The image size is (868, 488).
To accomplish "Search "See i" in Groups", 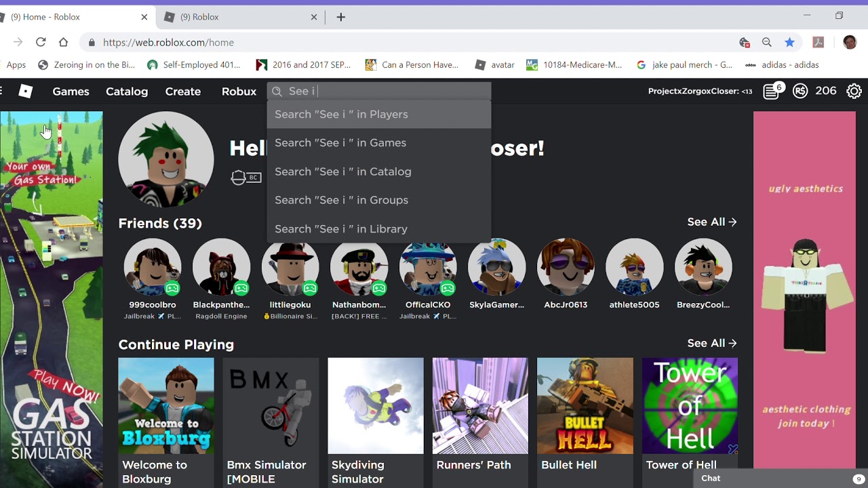I will (x=379, y=200).
